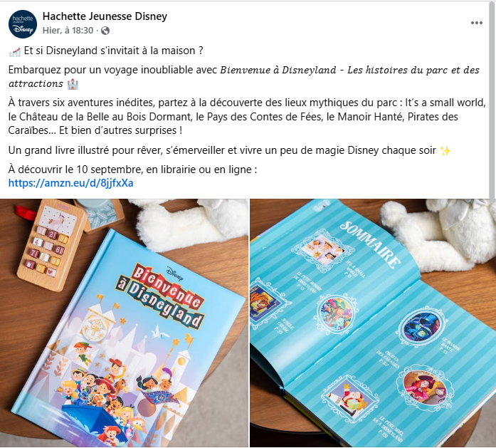Open the Sommaire page photo
496x448 pixels.
click(x=373, y=323)
